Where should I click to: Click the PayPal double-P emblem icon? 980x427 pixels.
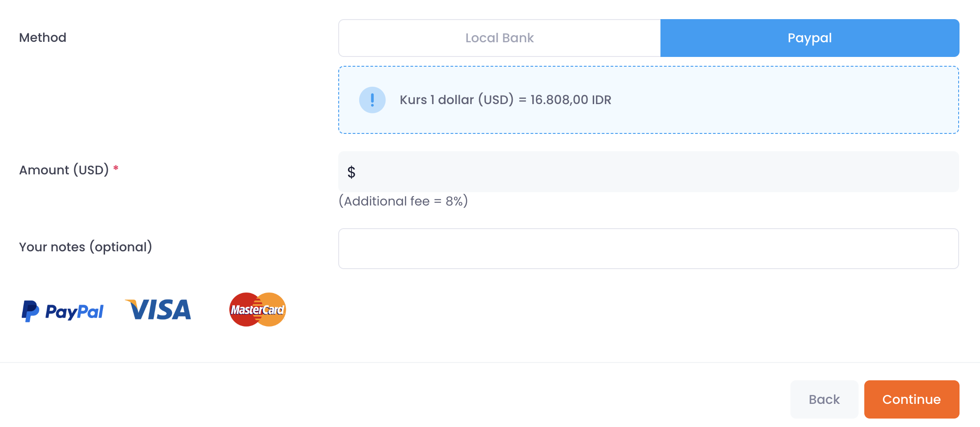[30, 311]
